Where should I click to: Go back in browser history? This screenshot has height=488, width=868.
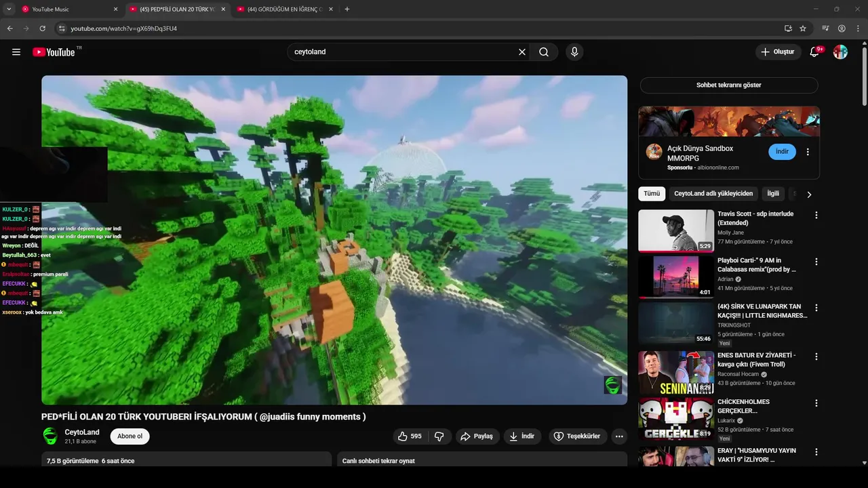point(10,28)
